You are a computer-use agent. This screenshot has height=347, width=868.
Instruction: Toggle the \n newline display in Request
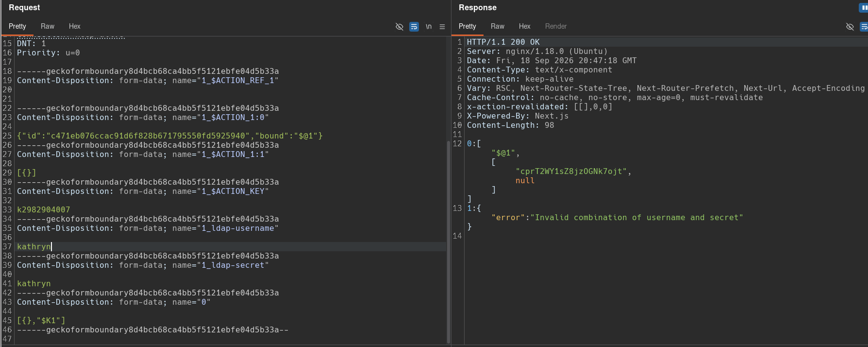click(429, 27)
